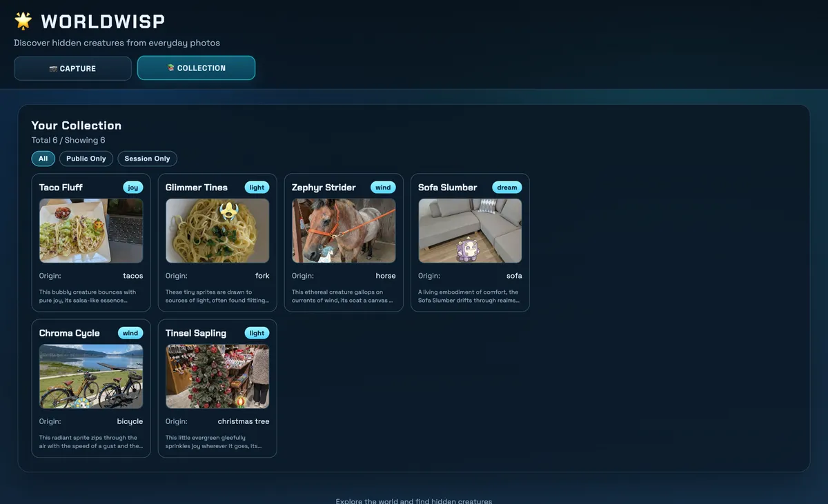The height and width of the screenshot is (504, 828).
Task: Select the camera icon on the Capture button
Action: tap(53, 68)
